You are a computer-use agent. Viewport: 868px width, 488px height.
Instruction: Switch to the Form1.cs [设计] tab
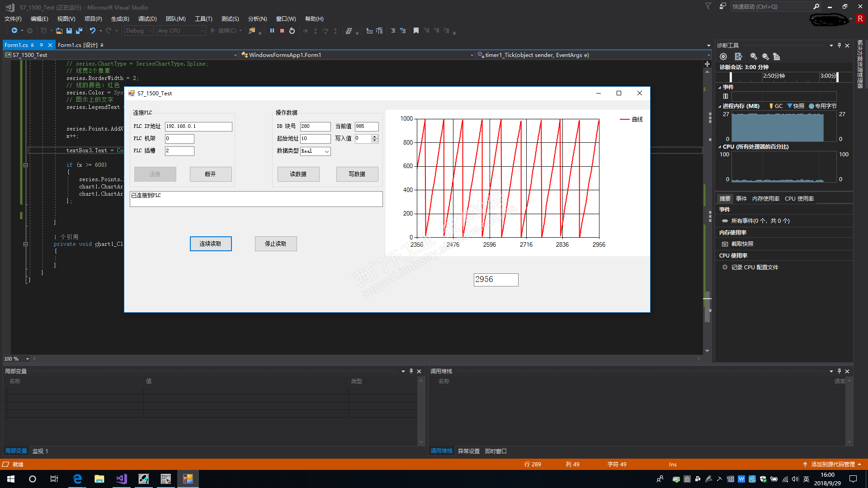pos(77,45)
